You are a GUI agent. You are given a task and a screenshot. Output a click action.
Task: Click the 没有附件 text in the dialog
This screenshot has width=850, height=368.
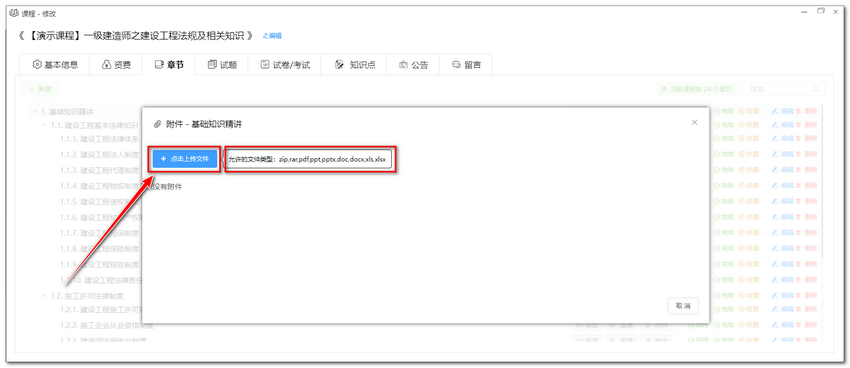(168, 186)
